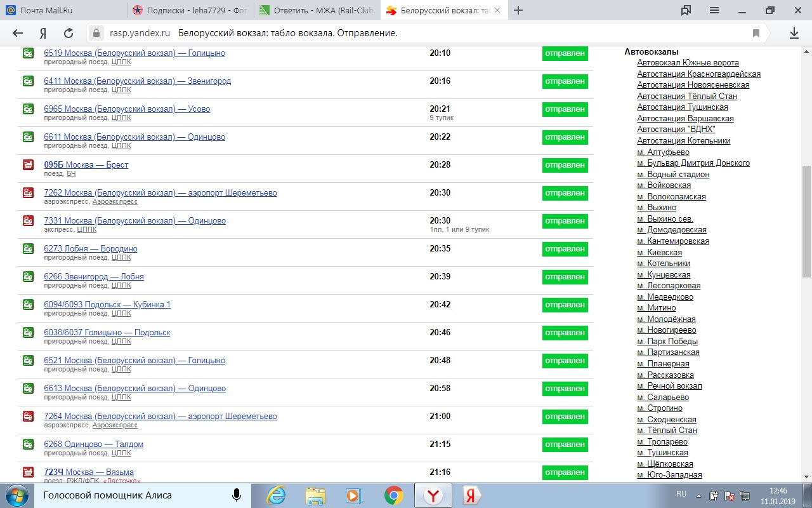812x508 pixels.
Task: Click the Yandex home Я icon
Action: (43, 33)
